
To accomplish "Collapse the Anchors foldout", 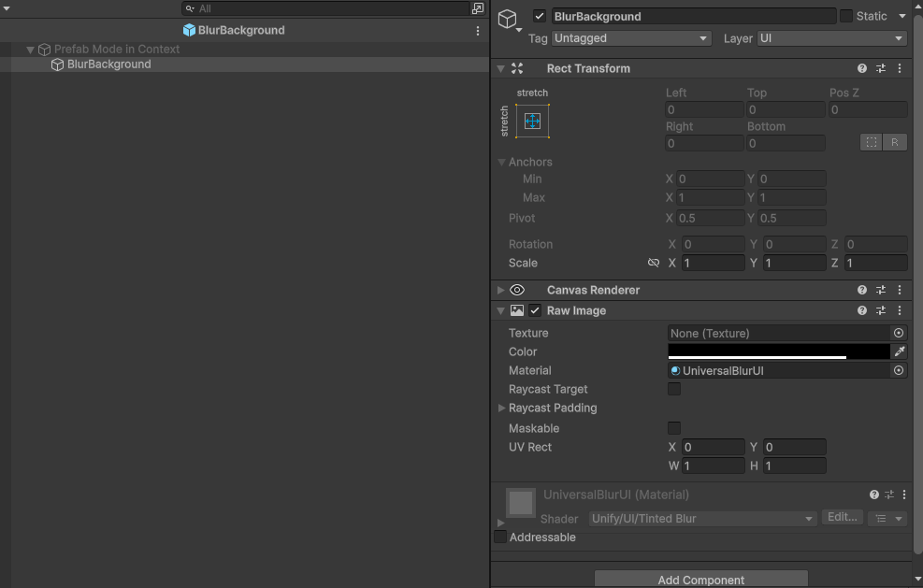I will [x=501, y=162].
